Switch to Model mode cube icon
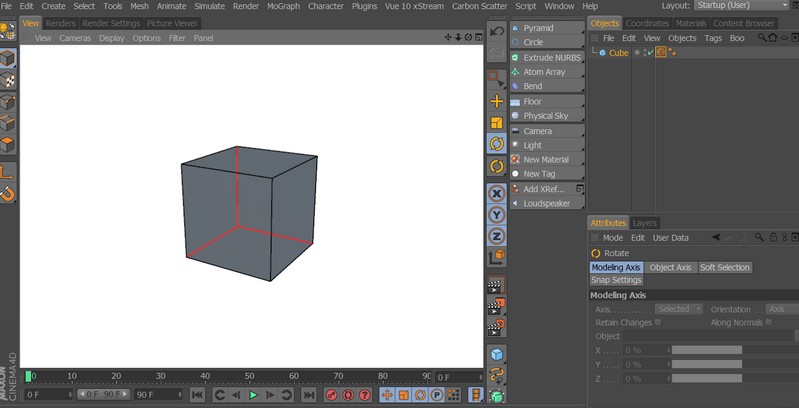The height and width of the screenshot is (408, 799). [8, 59]
